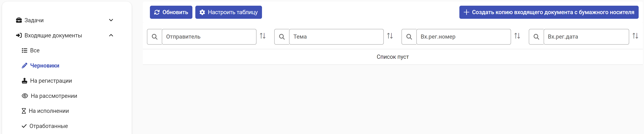Viewport: 644px width, 134px height.
Task: Sort by Вх.рег.номер using the arrows icon
Action: point(517,36)
